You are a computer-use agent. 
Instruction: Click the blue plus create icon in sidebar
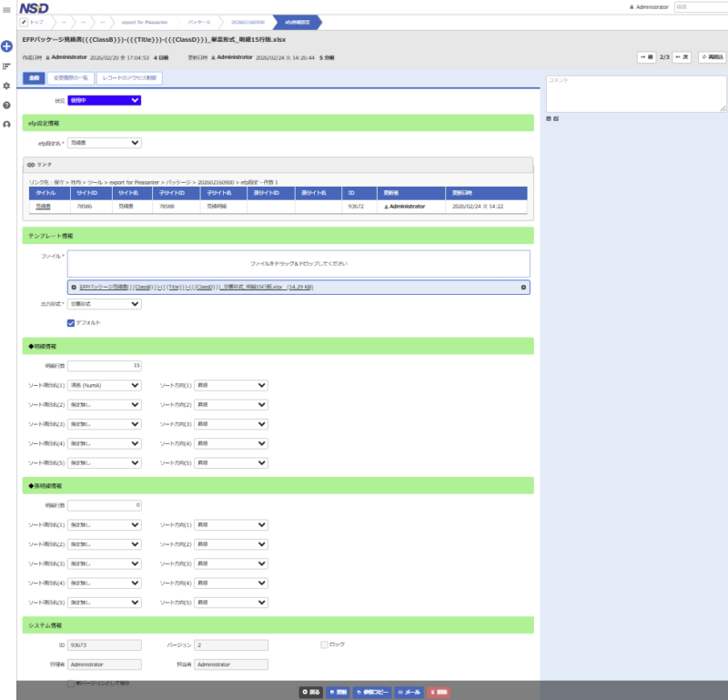(6, 45)
